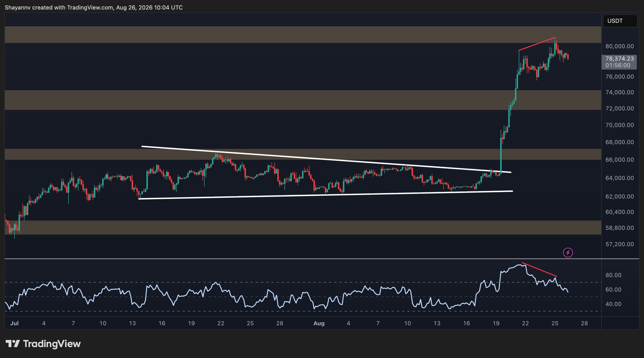Viewport: 644px width, 358px height.
Task: Select the 57,200.00 price axis label
Action: click(619, 244)
